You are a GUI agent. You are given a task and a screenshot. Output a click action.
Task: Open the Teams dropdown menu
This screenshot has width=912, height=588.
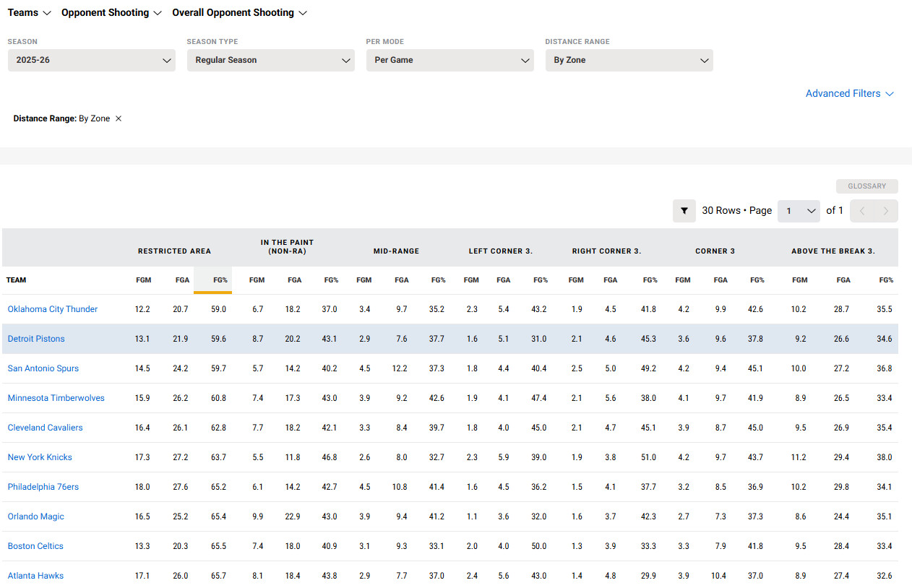coord(30,13)
